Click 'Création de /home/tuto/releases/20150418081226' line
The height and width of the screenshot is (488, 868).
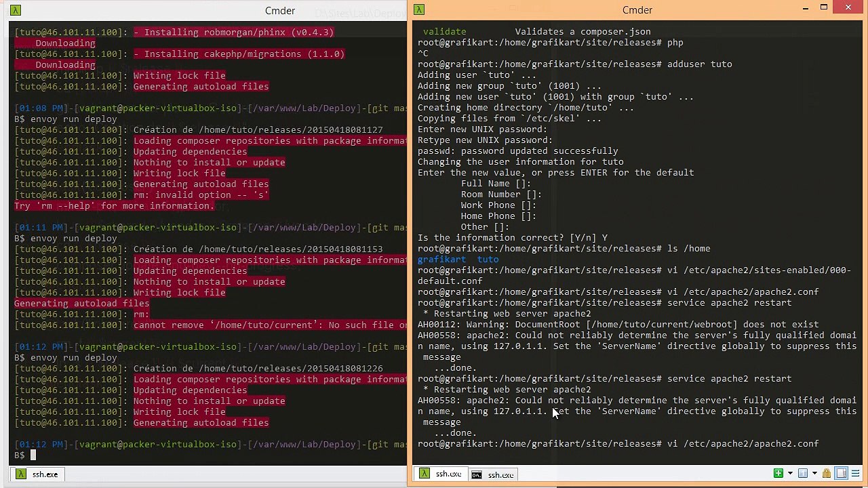[x=258, y=368]
